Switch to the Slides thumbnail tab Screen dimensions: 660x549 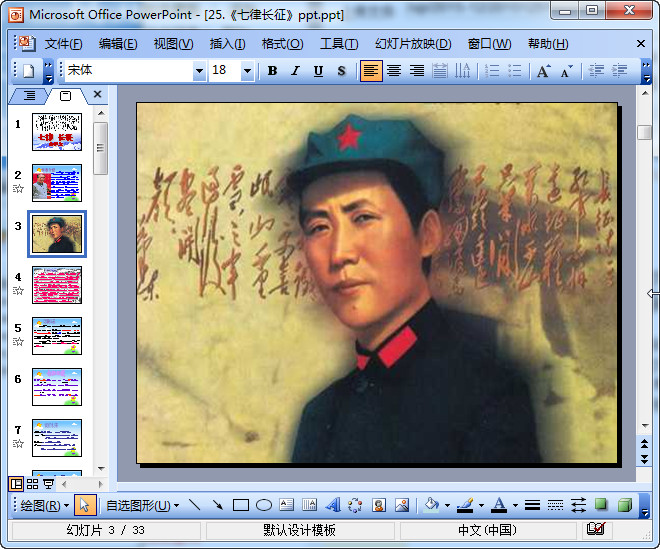tap(66, 96)
